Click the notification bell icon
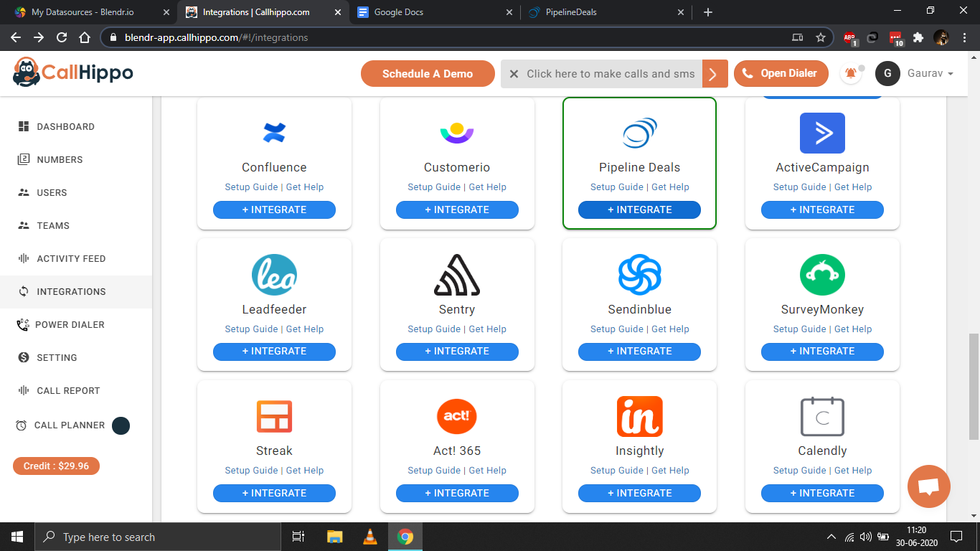Image resolution: width=980 pixels, height=551 pixels. [x=851, y=73]
